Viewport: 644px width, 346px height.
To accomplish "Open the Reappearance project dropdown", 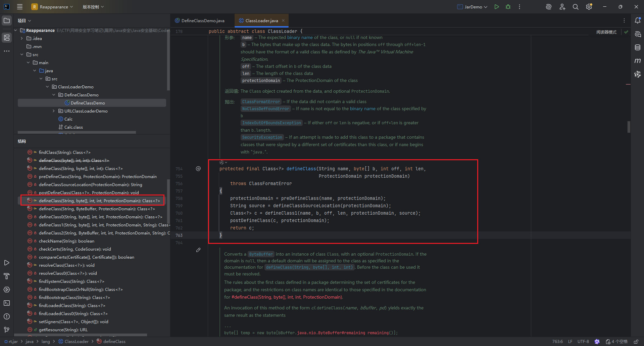I will pyautogui.click(x=52, y=7).
